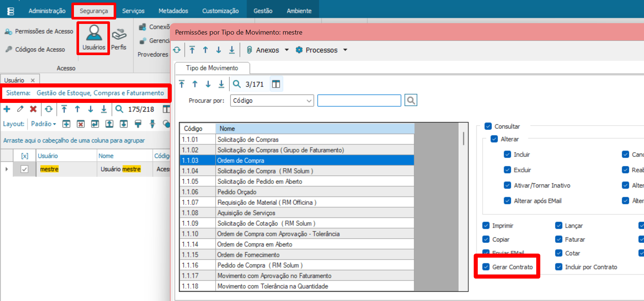This screenshot has width=644, height=301.
Task: Go to first user record in Usuário toolbar
Action: [64, 109]
